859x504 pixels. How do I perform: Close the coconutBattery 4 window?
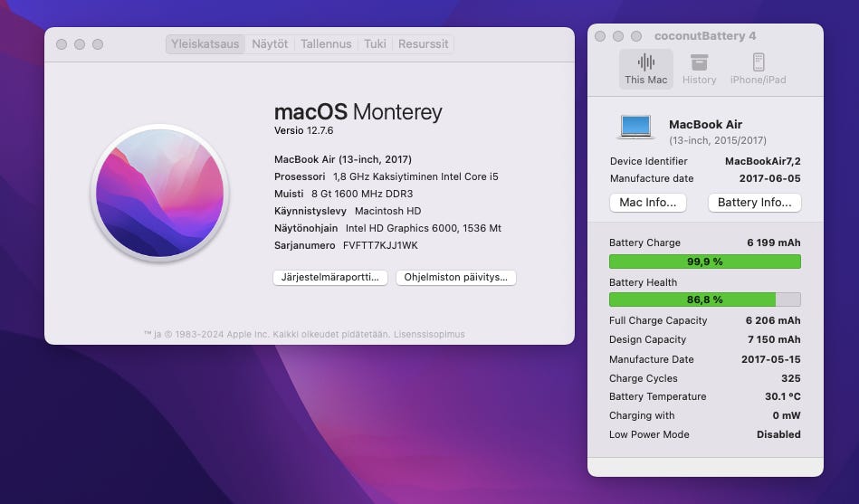click(600, 35)
